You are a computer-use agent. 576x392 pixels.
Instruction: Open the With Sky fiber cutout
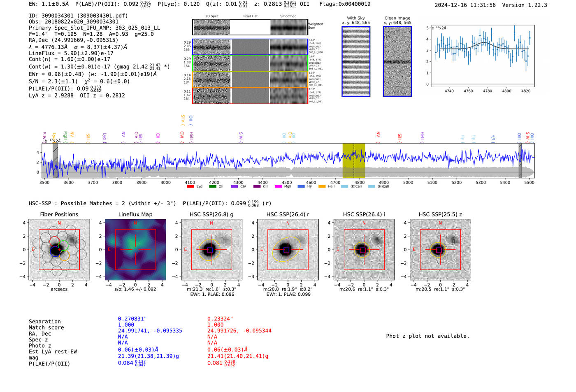click(356, 61)
